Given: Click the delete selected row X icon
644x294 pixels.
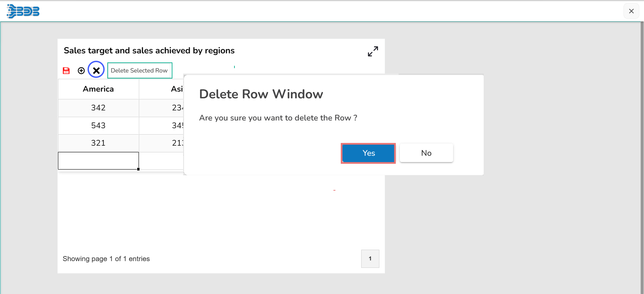Looking at the screenshot, I should 96,70.
